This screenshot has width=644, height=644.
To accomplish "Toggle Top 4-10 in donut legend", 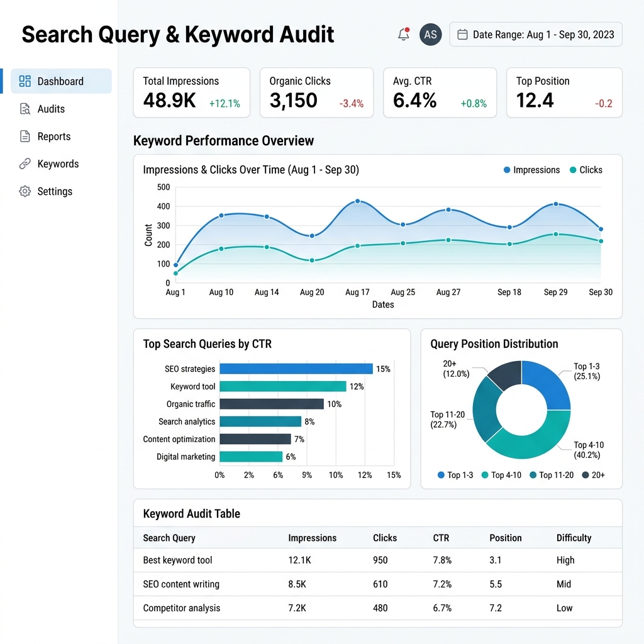I will click(x=501, y=475).
